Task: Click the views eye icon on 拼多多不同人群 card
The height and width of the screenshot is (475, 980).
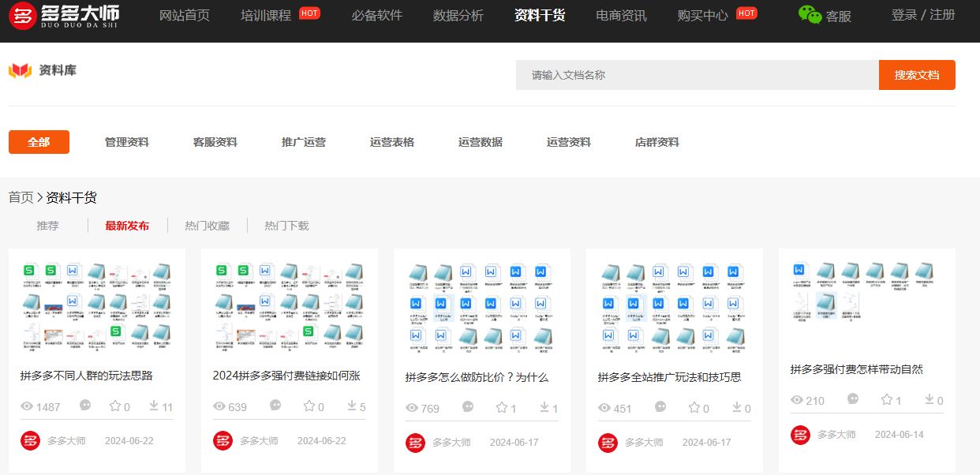Action: click(27, 406)
